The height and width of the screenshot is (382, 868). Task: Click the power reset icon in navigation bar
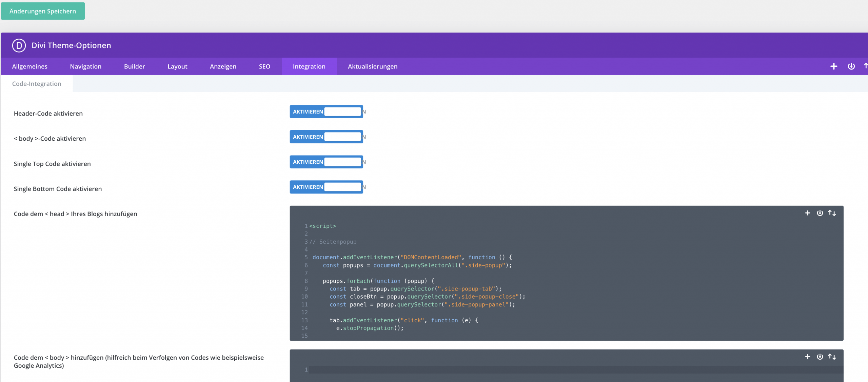(x=851, y=66)
